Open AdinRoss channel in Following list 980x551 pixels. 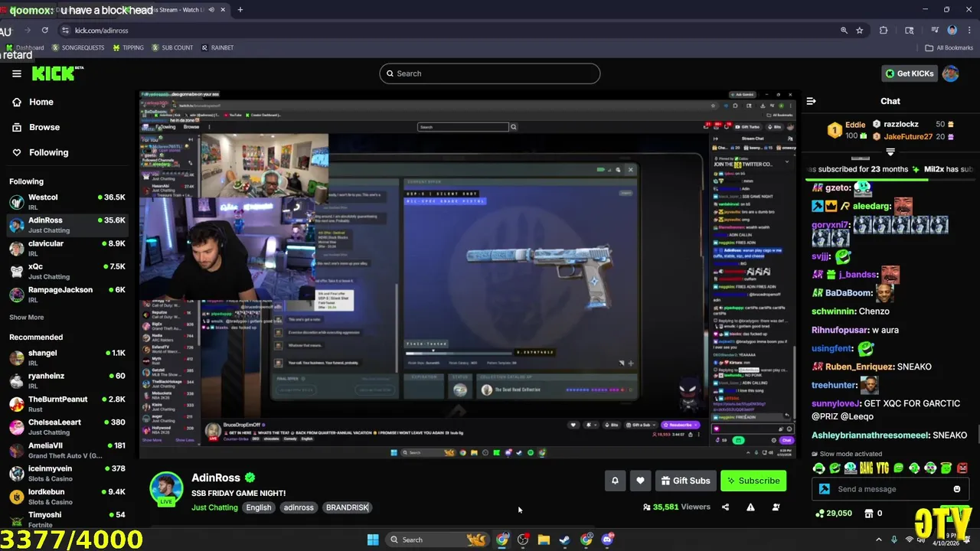click(67, 225)
